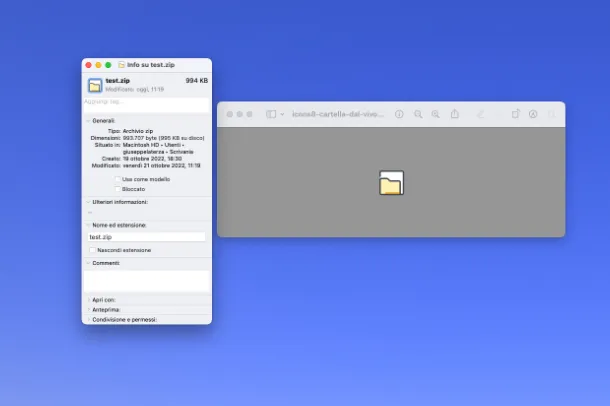Maximize the Info window with the green button
The width and height of the screenshot is (610, 406).
[108, 65]
